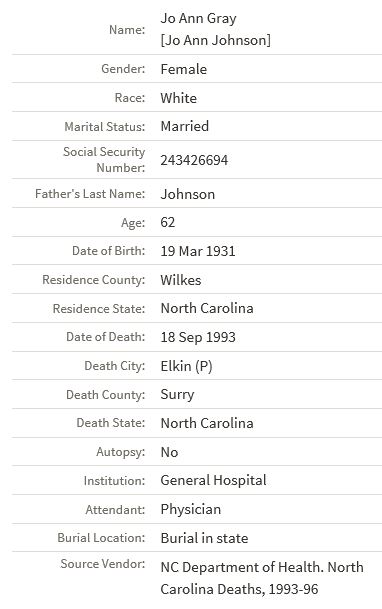Image resolution: width=382 pixels, height=609 pixels.
Task: Click the Burial in state value
Action: pos(204,538)
